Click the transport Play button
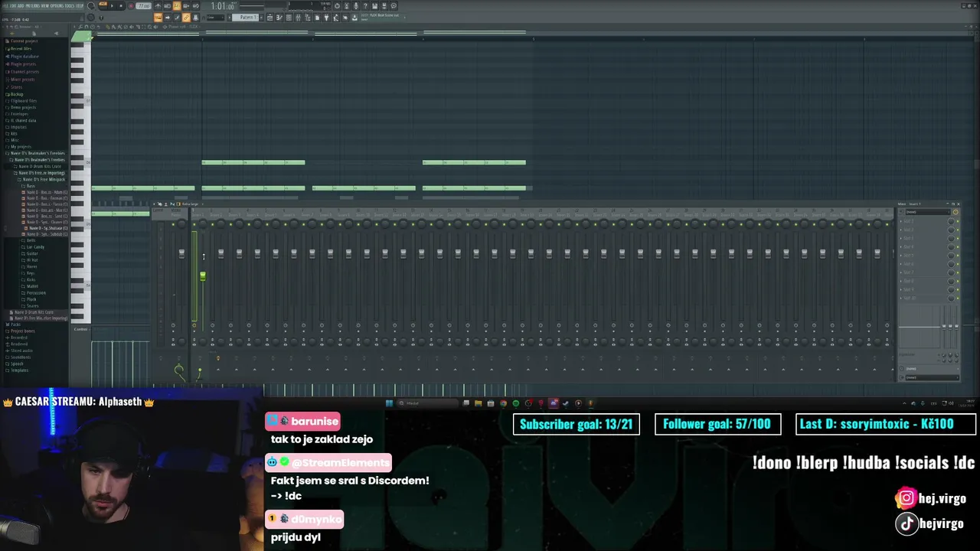The width and height of the screenshot is (980, 551). pyautogui.click(x=112, y=6)
